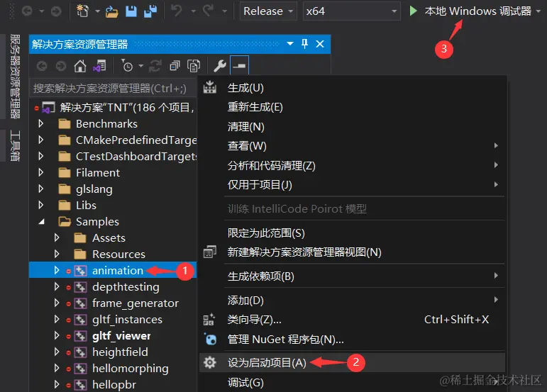Click the show all files icon
The width and height of the screenshot is (547, 392).
[194, 65]
